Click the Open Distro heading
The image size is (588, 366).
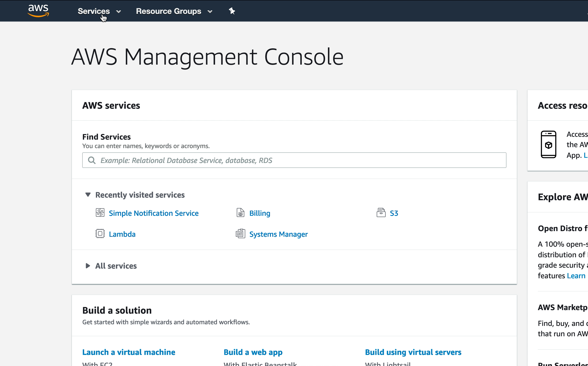[x=563, y=228]
